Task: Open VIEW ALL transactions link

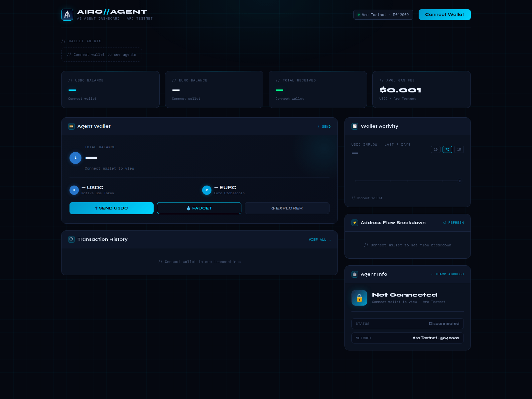Action: pyautogui.click(x=320, y=240)
